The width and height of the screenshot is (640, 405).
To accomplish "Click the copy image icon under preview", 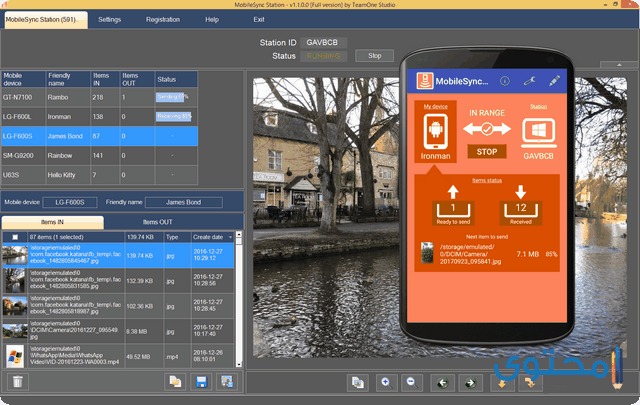I will pyautogui.click(x=358, y=383).
